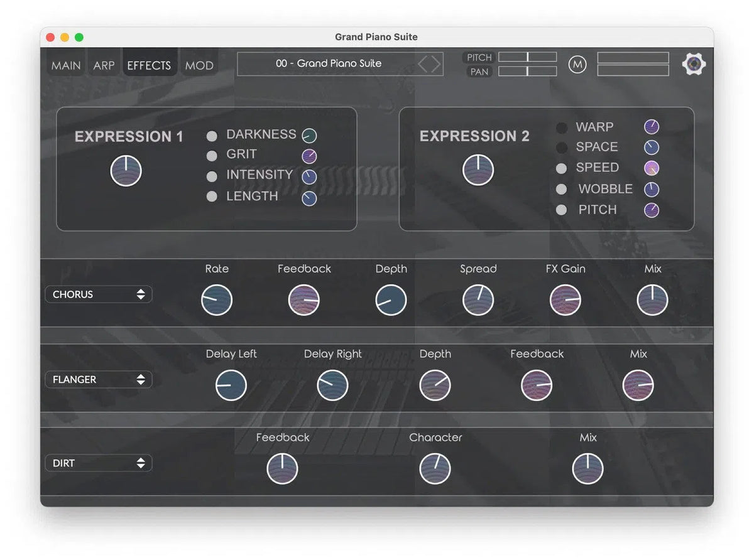The height and width of the screenshot is (560, 754).
Task: Click the FX Gain knob in the Chorus row
Action: click(x=564, y=299)
